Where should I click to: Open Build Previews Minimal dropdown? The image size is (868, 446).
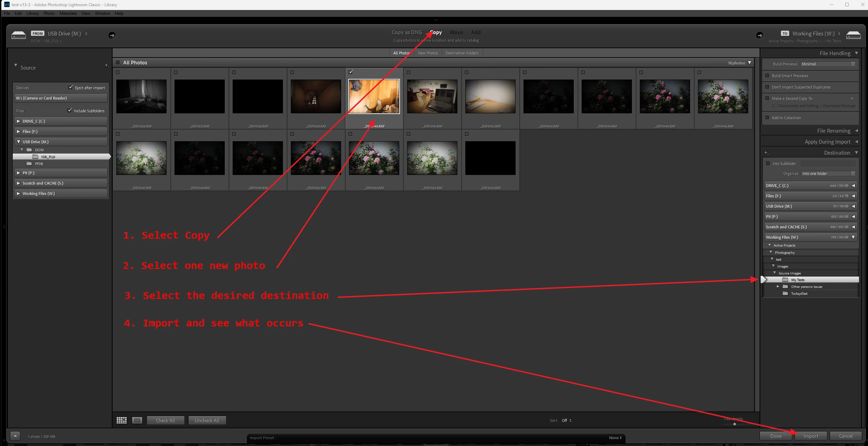(828, 64)
